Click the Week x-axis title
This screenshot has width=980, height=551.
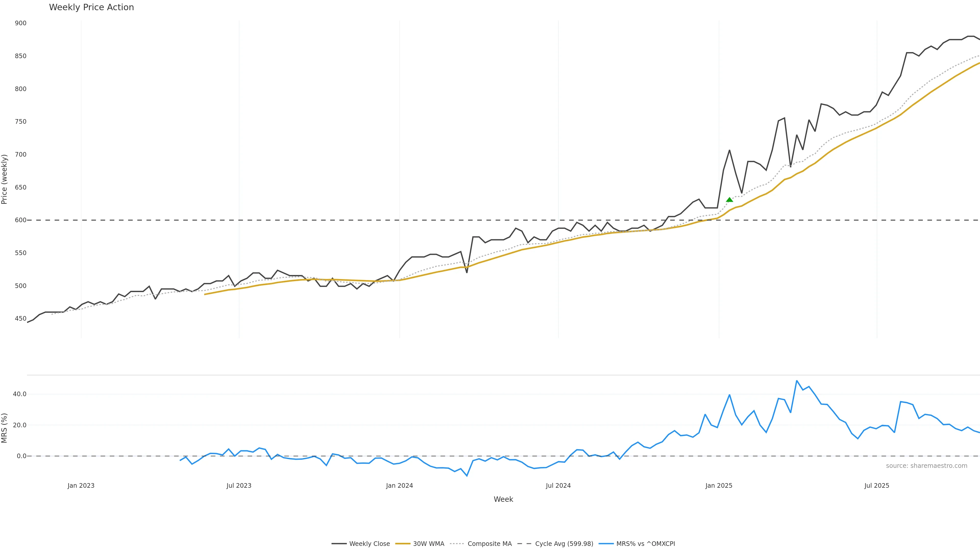(x=503, y=499)
